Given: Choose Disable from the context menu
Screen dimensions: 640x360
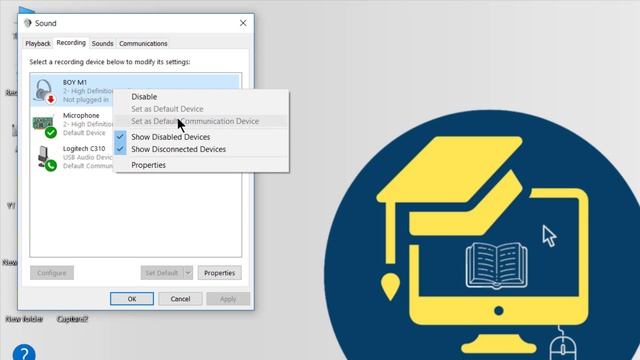Looking at the screenshot, I should pyautogui.click(x=144, y=97).
